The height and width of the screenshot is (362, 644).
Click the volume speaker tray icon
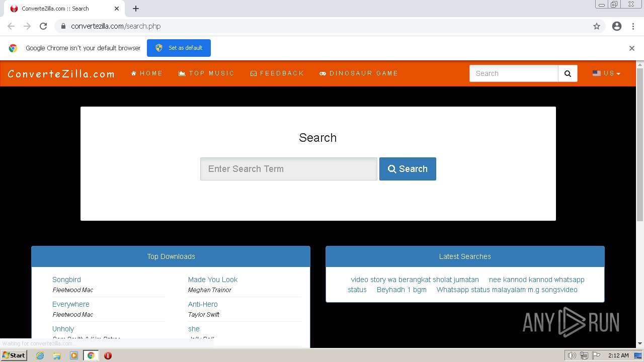572,355
